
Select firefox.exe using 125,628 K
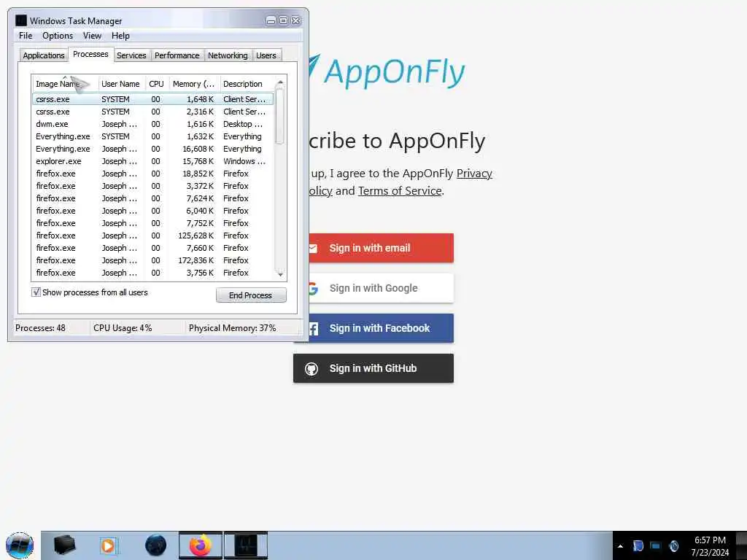click(153, 236)
